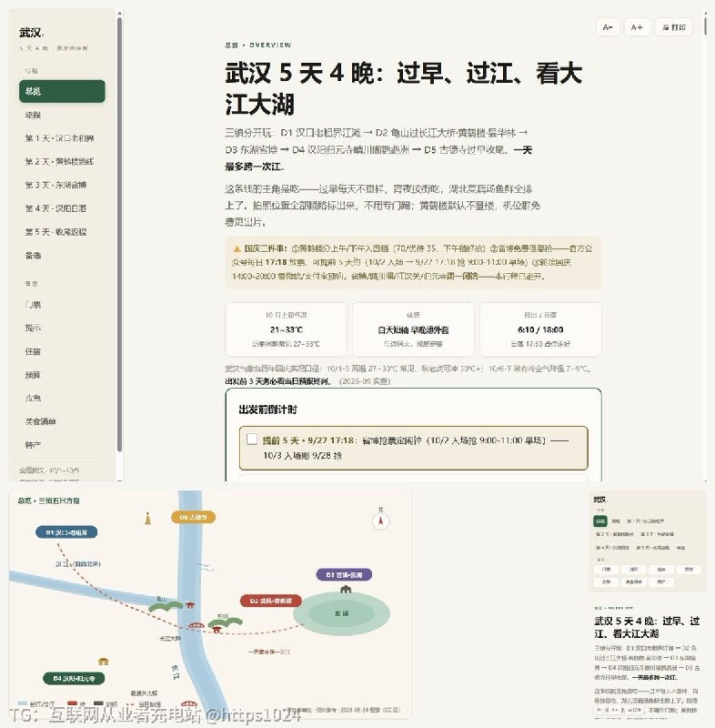Screen dimensions: 715x728
Task: Tap the 特产 chip in mobile view
Action: tap(661, 581)
